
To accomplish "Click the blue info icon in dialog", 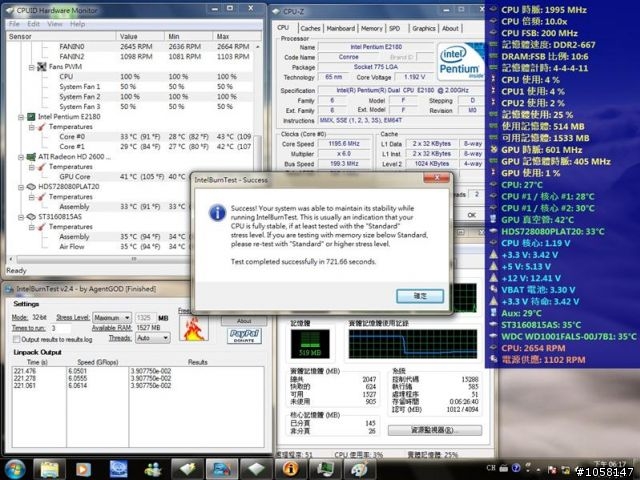I will coord(217,213).
